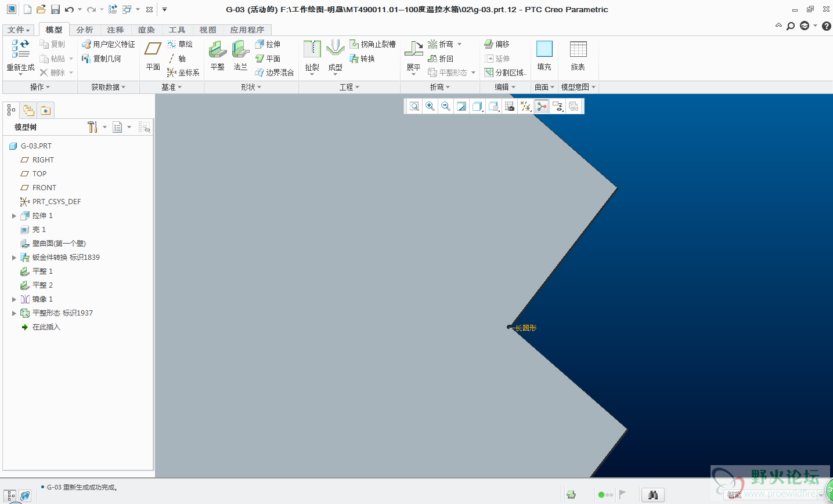Open the 折弯 tool dropdown arrow
833x504 pixels.
click(460, 44)
